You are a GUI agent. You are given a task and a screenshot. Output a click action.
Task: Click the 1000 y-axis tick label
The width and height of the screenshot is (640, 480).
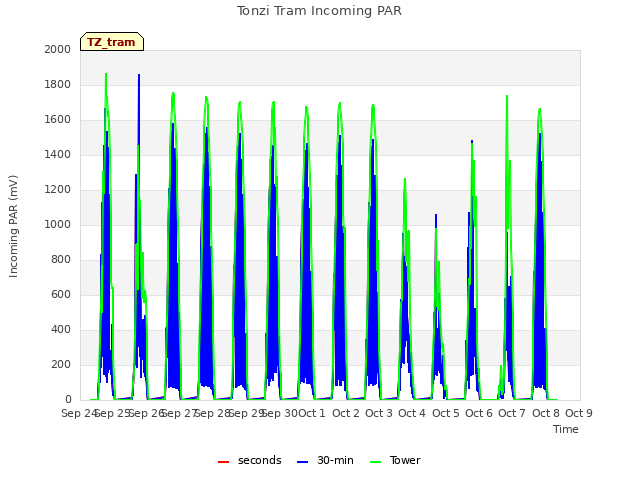58,224
